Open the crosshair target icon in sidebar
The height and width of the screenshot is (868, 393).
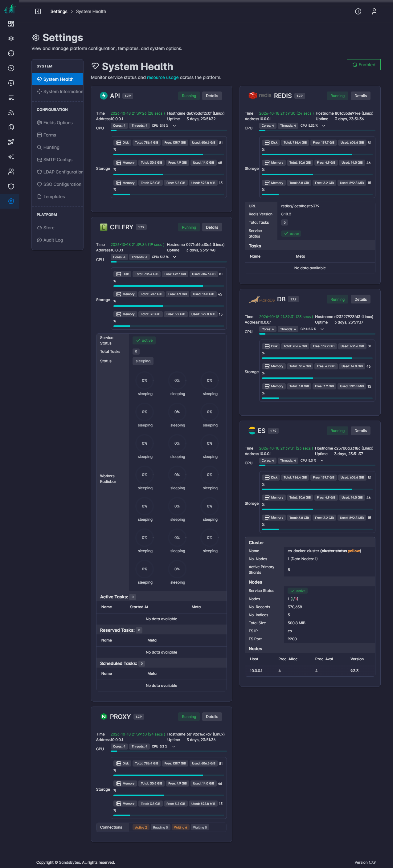tap(11, 53)
